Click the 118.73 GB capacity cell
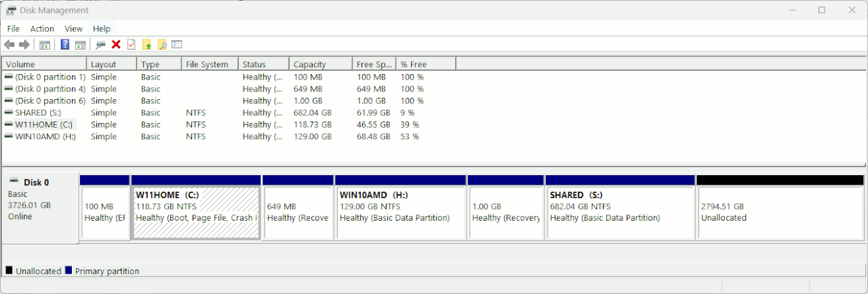 tap(313, 124)
